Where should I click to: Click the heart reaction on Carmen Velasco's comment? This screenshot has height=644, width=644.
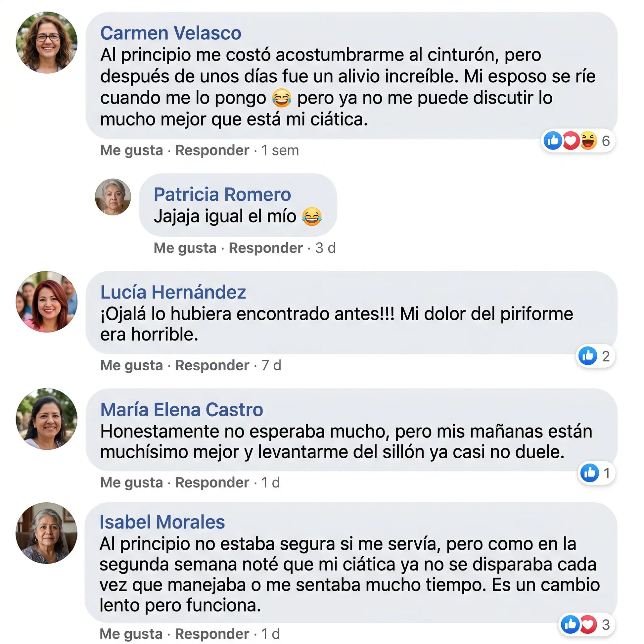pos(571,140)
